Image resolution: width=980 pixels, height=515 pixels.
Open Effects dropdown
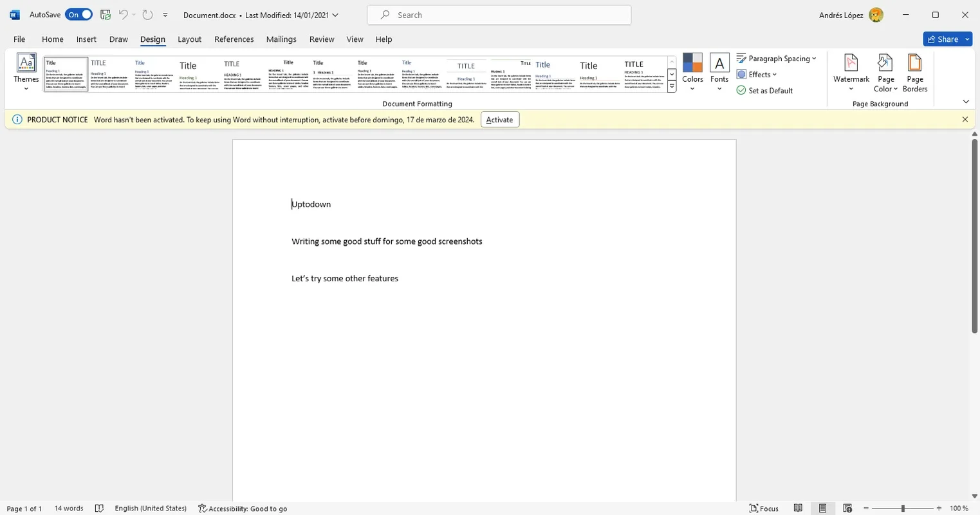[x=757, y=75]
